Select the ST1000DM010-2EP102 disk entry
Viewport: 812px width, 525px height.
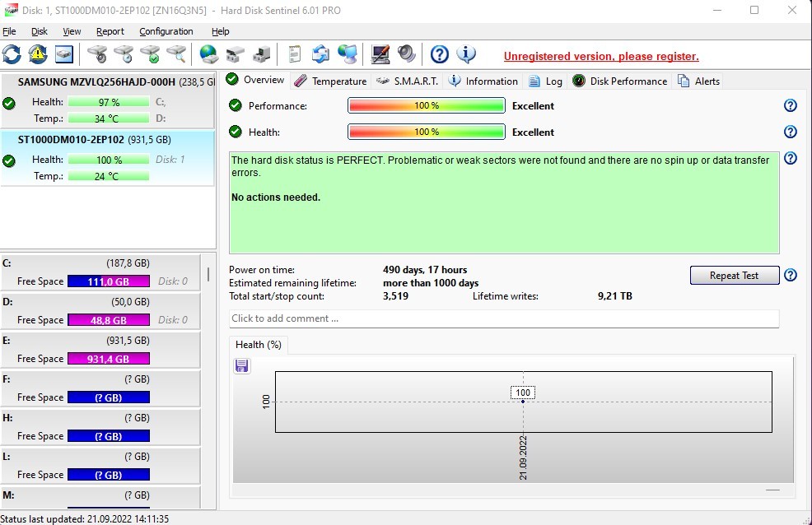[x=108, y=158]
